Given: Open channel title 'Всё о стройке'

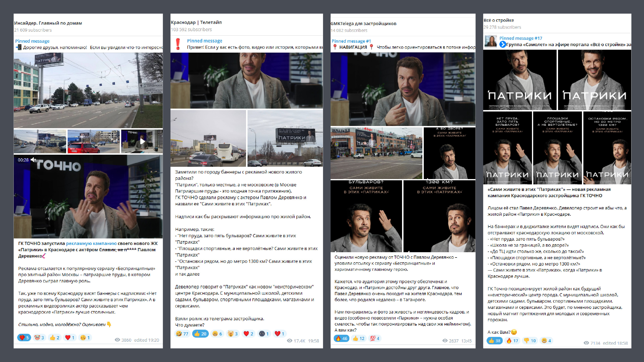Looking at the screenshot, I should (499, 20).
